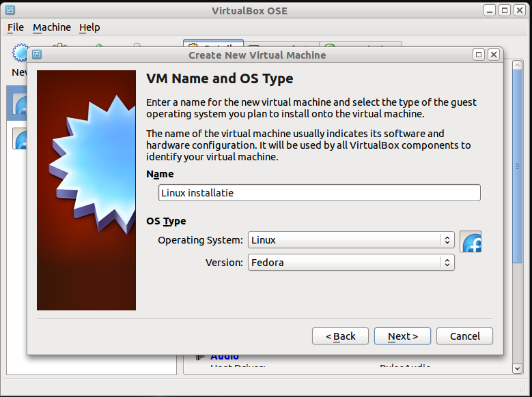Open the Help menu
The image size is (532, 397).
tap(89, 27)
